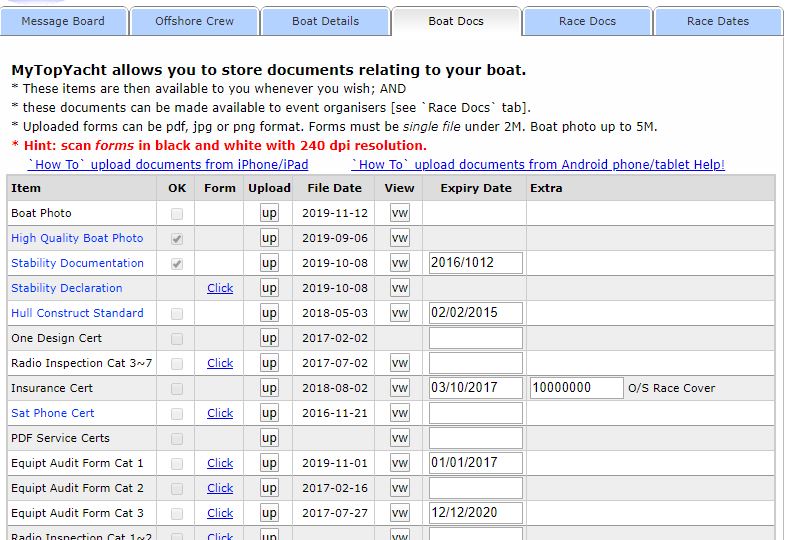
Task: View the Equipt Audit Form Cat 3 document
Action: [400, 513]
